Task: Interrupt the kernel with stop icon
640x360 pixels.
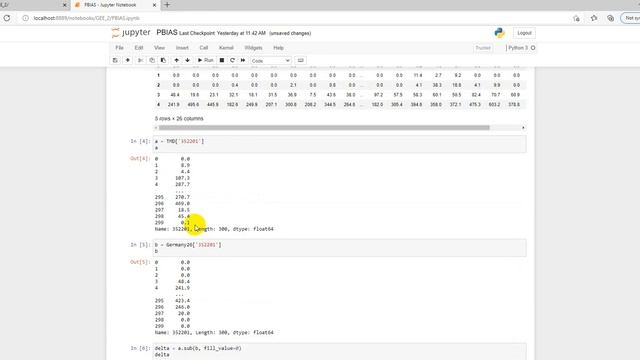Action: 222,60
